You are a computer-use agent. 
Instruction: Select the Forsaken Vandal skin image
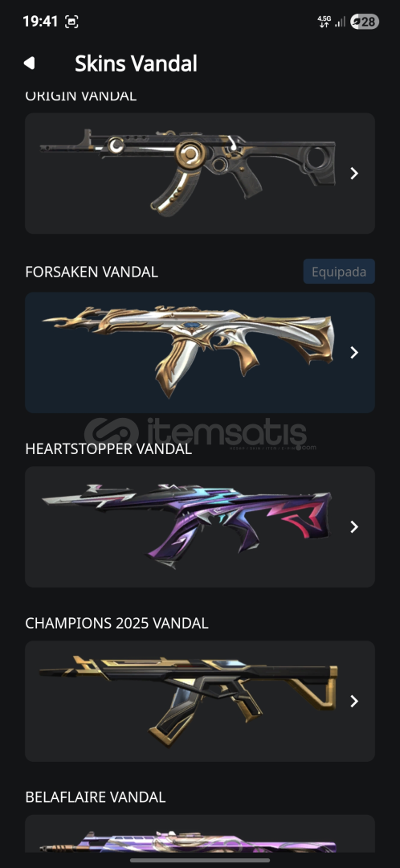coord(188,351)
